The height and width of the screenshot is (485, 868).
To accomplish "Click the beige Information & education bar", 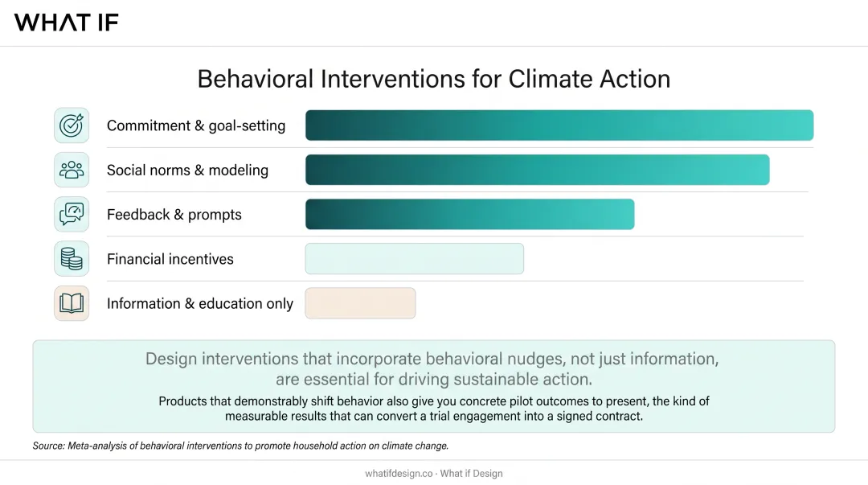I will [x=360, y=303].
